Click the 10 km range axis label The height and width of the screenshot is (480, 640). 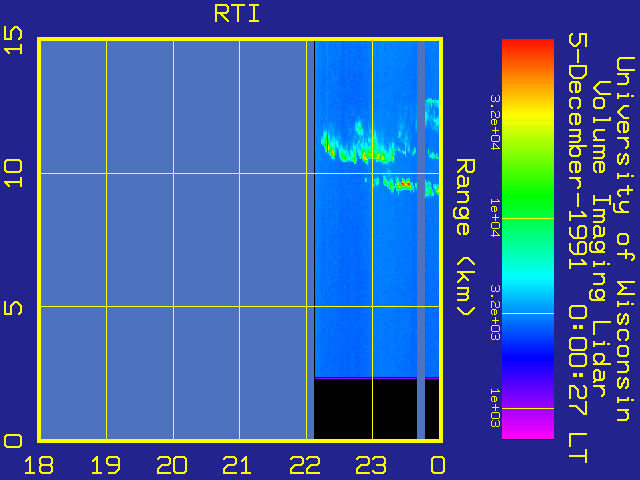(x=13, y=173)
